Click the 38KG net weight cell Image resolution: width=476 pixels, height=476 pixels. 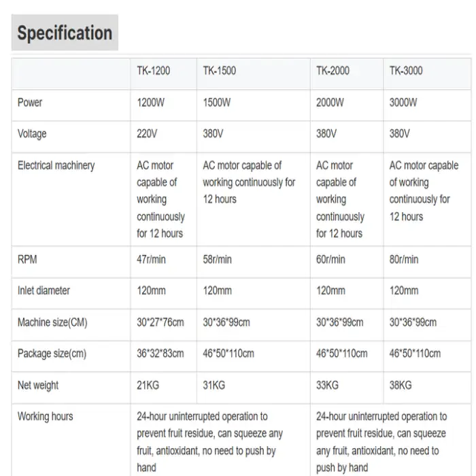401,386
